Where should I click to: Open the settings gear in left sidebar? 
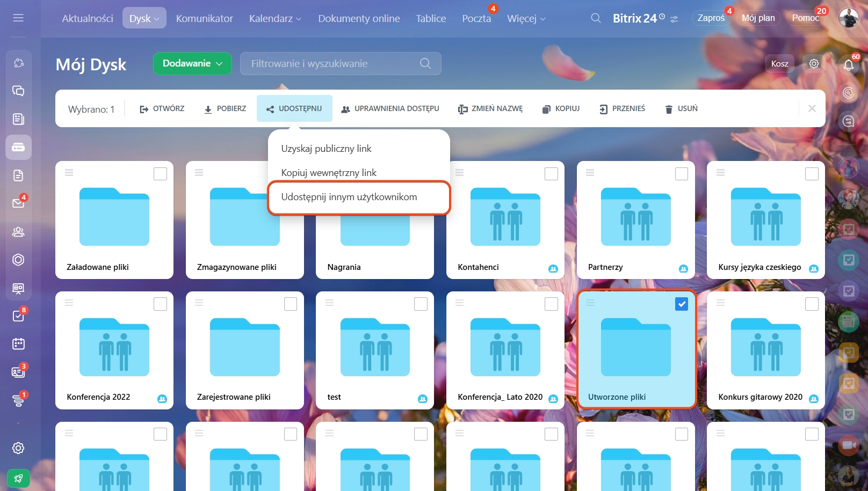(18, 448)
